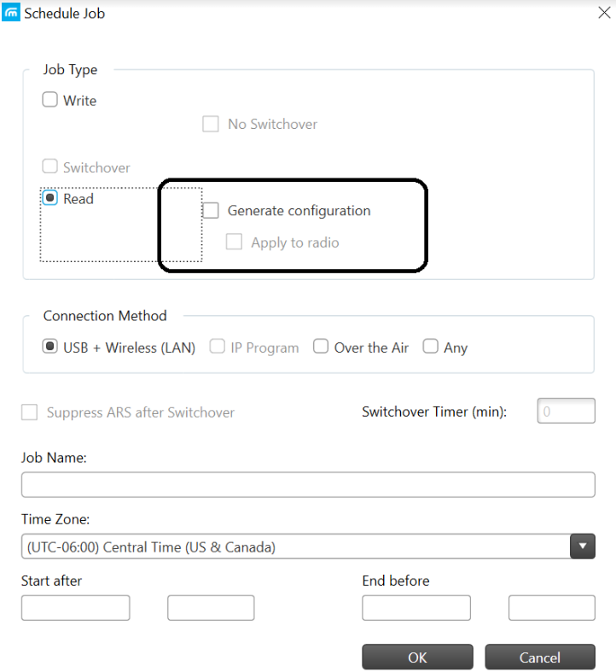Image resolution: width=616 pixels, height=672 pixels.
Task: Confirm the job with OK button
Action: (x=417, y=657)
